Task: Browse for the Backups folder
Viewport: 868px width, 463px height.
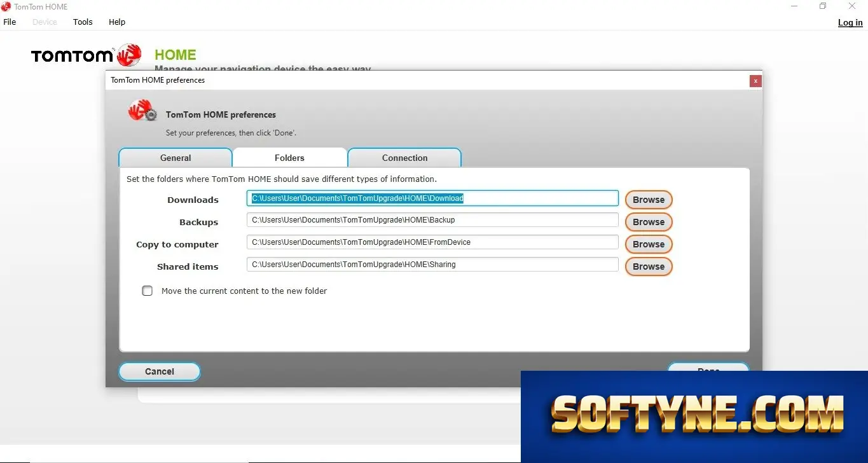Action: [649, 222]
